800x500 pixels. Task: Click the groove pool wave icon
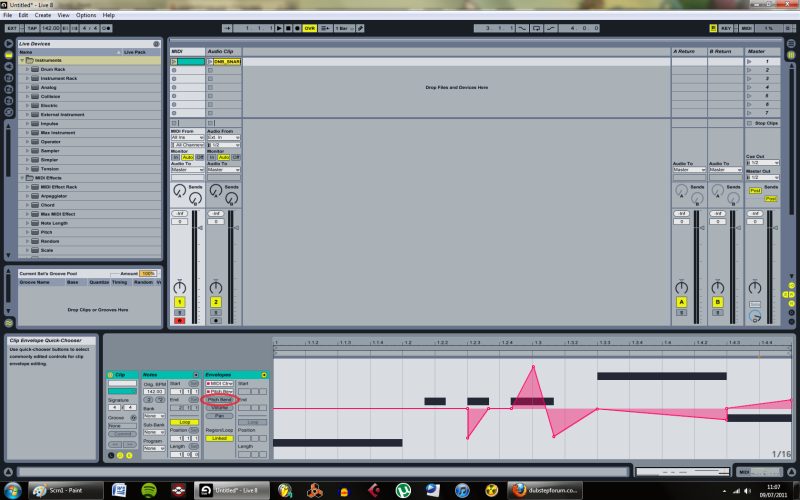point(9,323)
